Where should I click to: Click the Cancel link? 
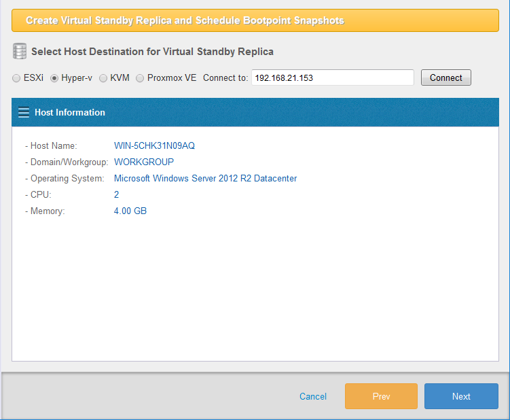click(313, 396)
